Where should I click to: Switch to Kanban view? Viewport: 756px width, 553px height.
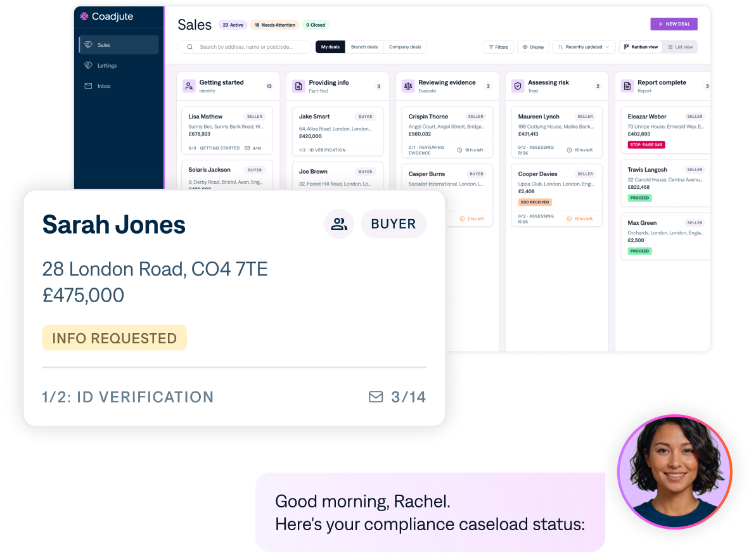[x=641, y=47]
